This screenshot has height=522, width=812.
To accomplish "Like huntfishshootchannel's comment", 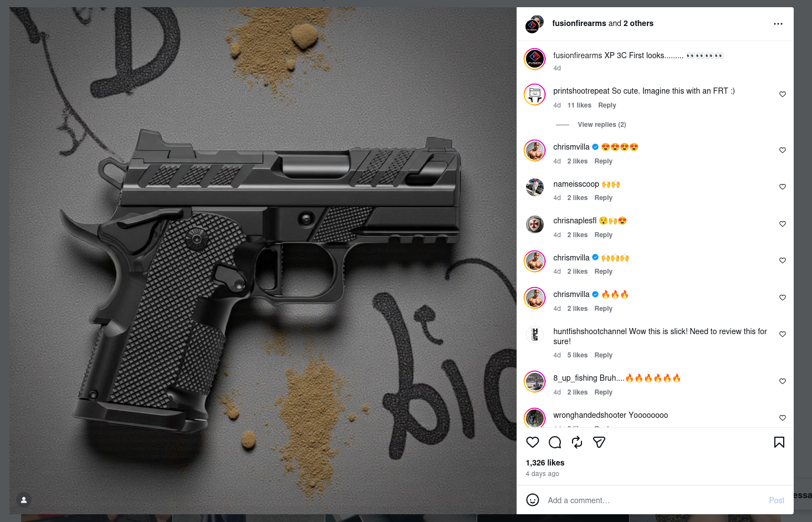I will pyautogui.click(x=782, y=334).
